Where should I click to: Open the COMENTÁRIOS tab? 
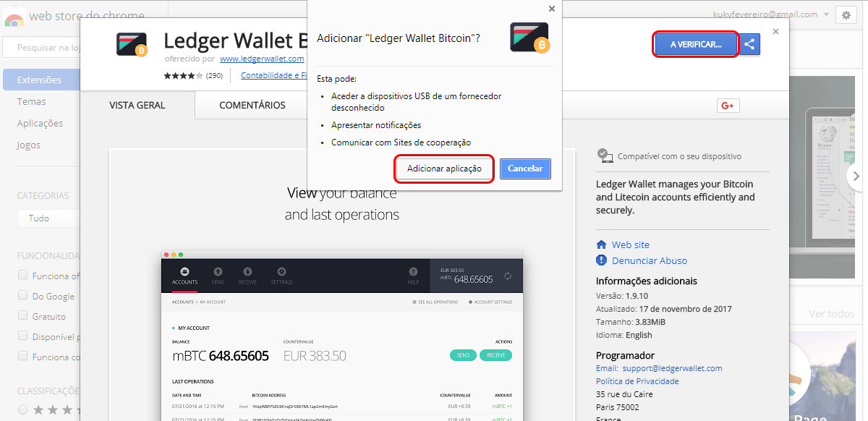pyautogui.click(x=252, y=106)
